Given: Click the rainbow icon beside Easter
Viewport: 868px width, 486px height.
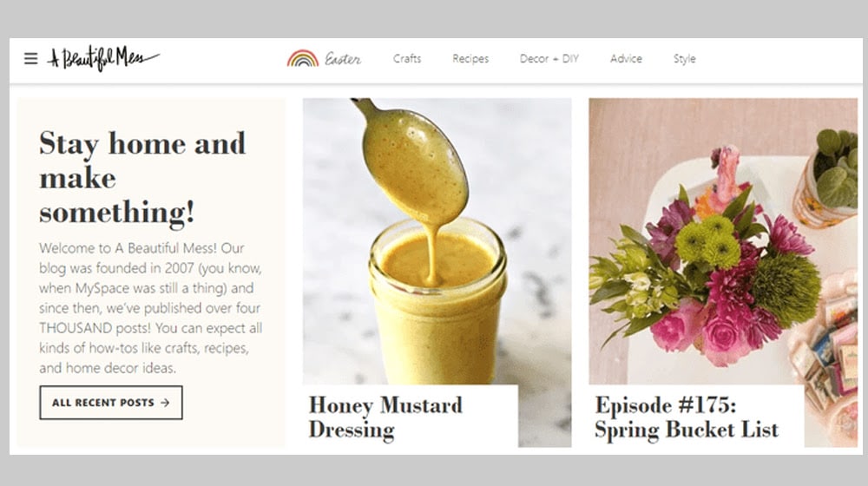Looking at the screenshot, I should click(x=302, y=58).
